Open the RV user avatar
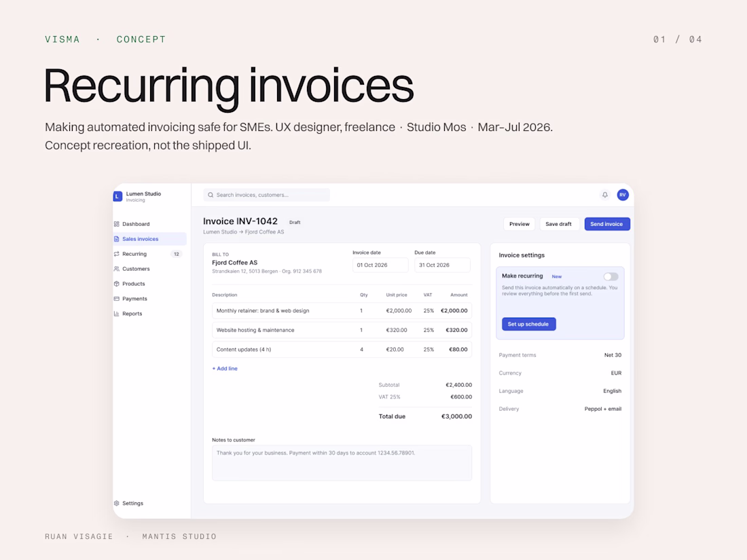 [623, 195]
